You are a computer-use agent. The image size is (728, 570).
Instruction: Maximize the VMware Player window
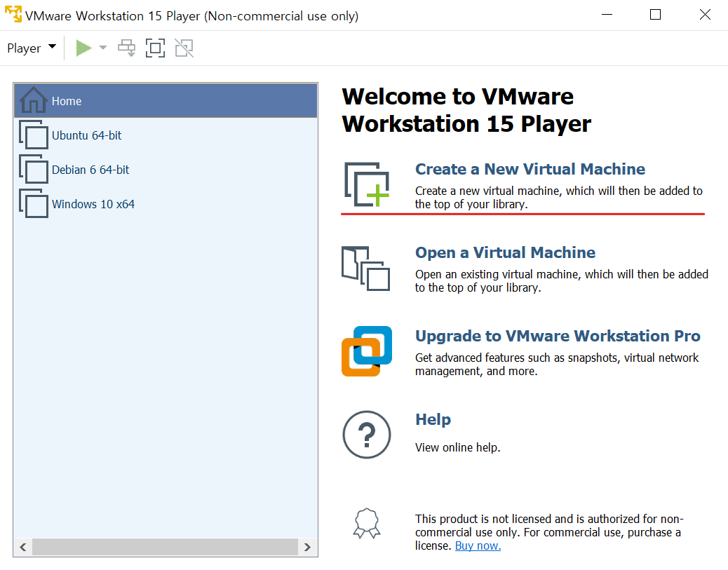tap(655, 15)
